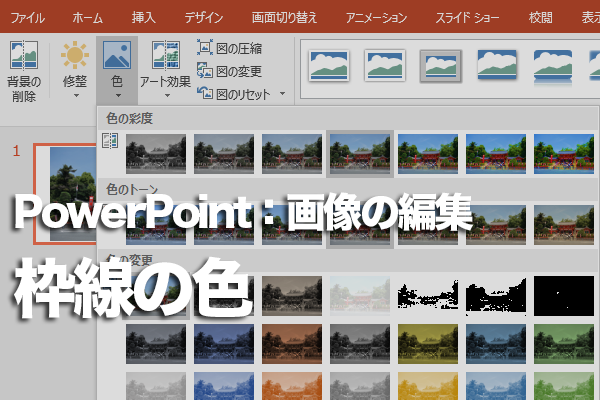Click the 図の変更 icon
This screenshot has height=400, width=600.
(x=205, y=70)
